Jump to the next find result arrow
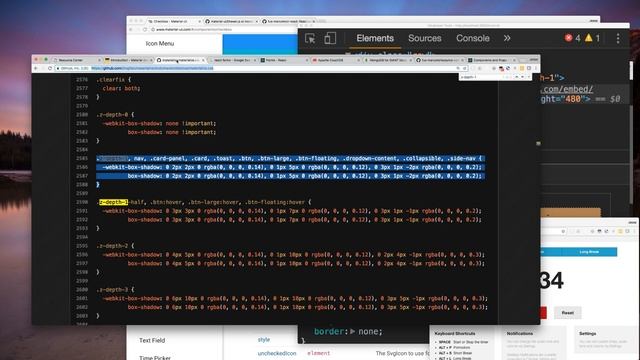The width and height of the screenshot is (640, 360). tap(522, 77)
